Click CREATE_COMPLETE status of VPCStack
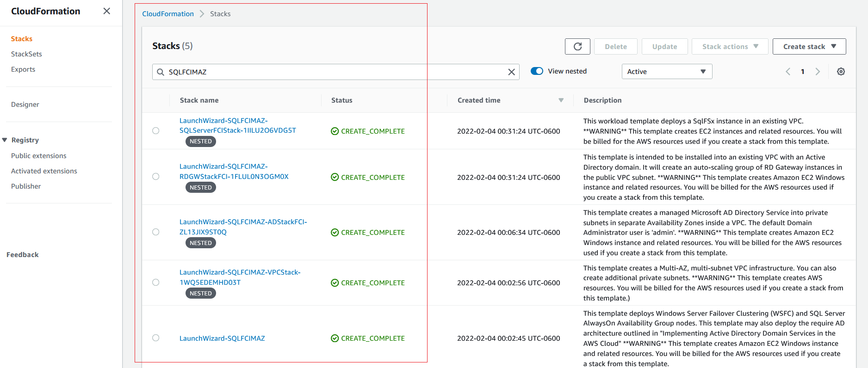The height and width of the screenshot is (368, 868). tap(368, 283)
